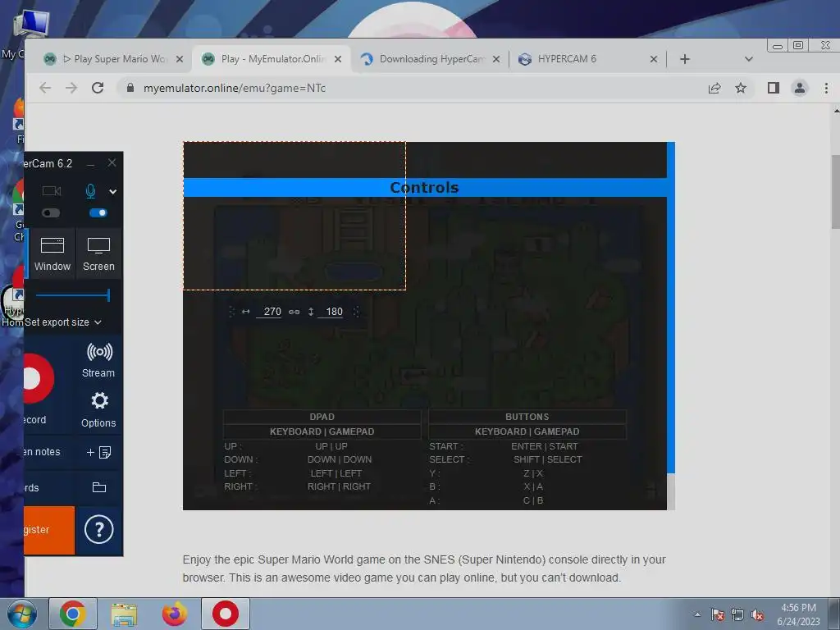This screenshot has width=840, height=630.
Task: Click the Controls header bar
Action: point(425,188)
